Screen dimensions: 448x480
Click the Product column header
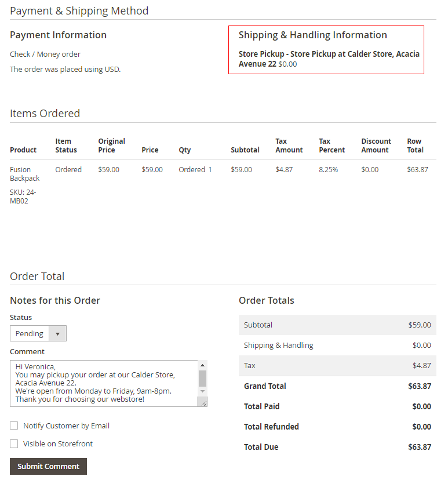[x=23, y=150]
